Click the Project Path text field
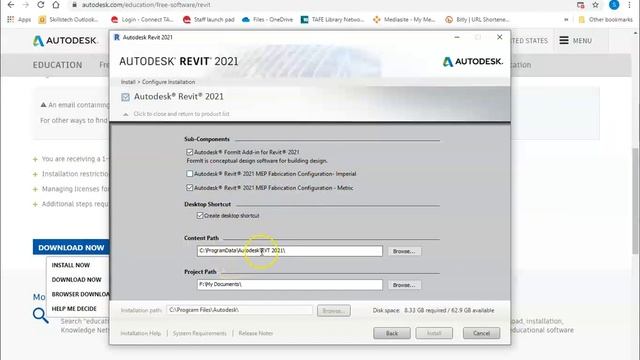The image size is (640, 360). (290, 284)
